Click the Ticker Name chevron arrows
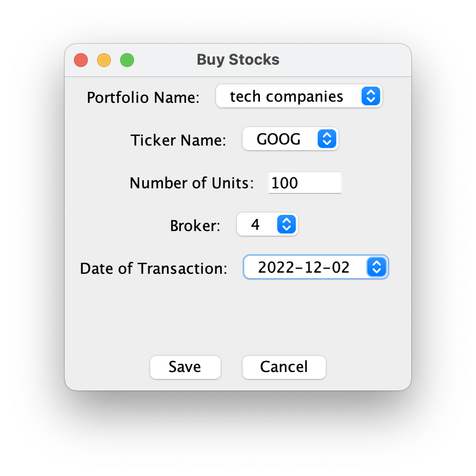This screenshot has width=476, height=476. [x=326, y=139]
